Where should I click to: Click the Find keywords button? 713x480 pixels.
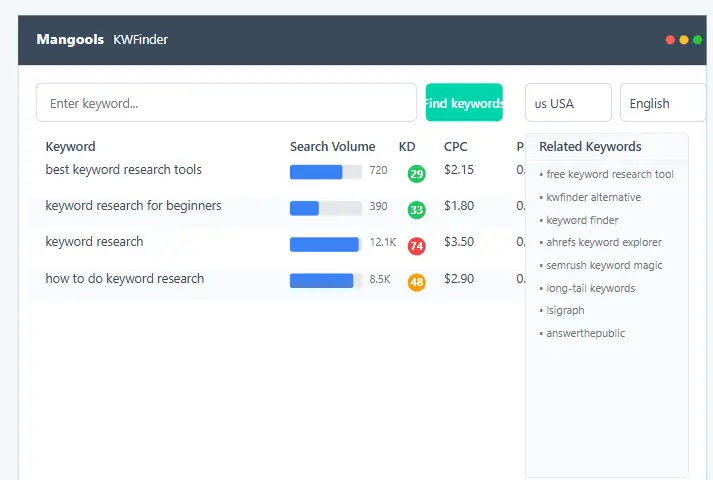(464, 103)
